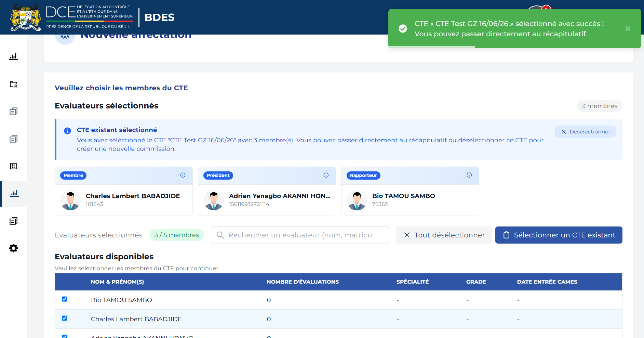Show info icon on Rapporteur card
The height and width of the screenshot is (338, 644).
469,175
